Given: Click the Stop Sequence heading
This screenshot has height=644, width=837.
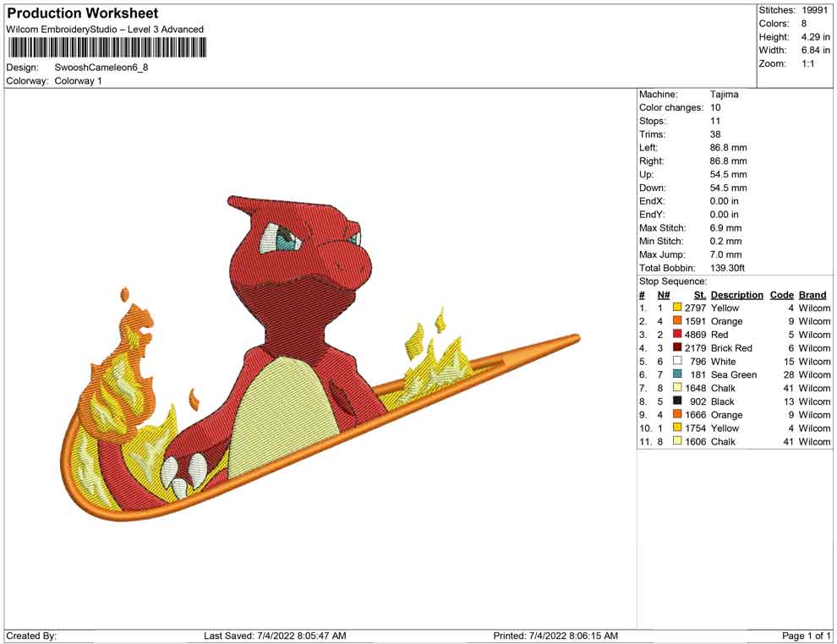Looking at the screenshot, I should (673, 281).
